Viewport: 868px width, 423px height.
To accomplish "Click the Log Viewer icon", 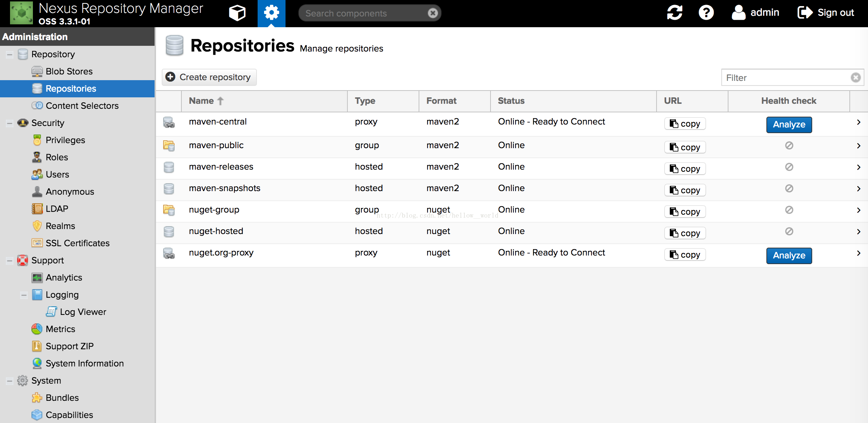I will tap(51, 312).
